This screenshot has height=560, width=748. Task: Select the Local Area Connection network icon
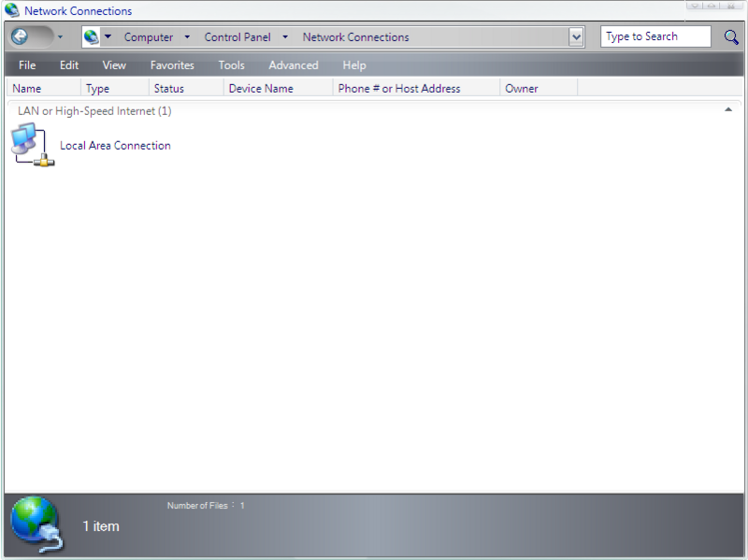pyautogui.click(x=33, y=145)
